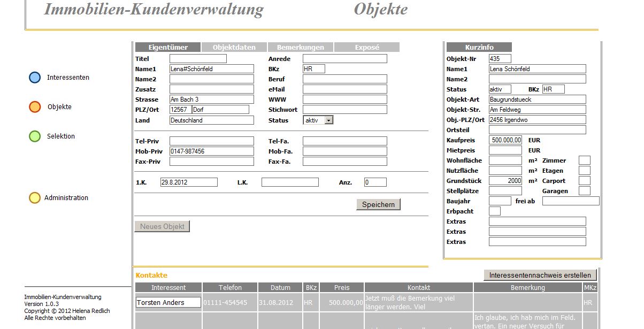Select the blue Interessenten navigation icon
644x329 pixels.
[34, 77]
